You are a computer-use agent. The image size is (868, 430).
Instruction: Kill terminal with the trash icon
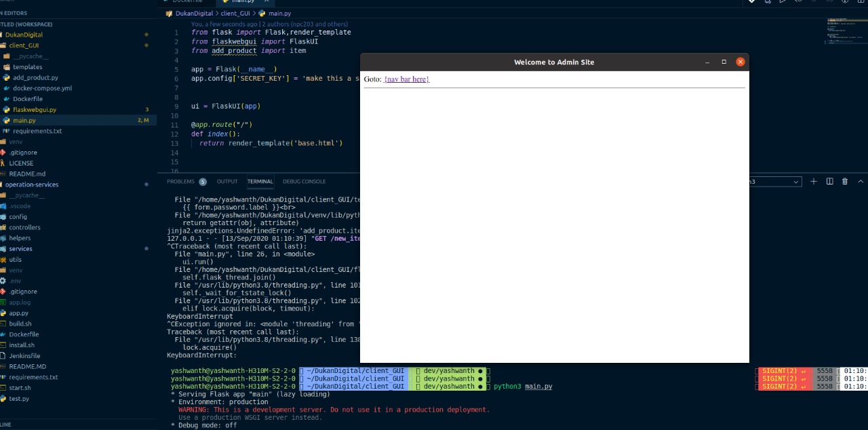pos(844,181)
